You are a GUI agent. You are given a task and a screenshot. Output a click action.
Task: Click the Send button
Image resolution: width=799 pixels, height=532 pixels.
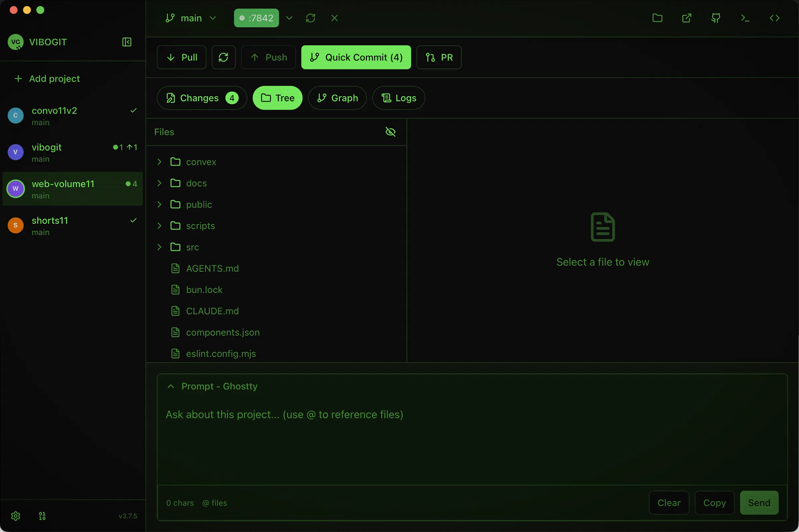(x=759, y=502)
